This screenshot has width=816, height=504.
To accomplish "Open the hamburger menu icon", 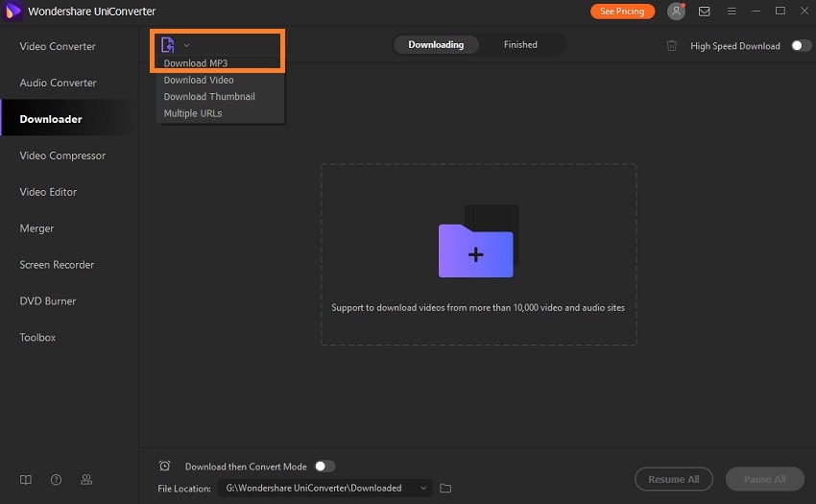I will (732, 11).
